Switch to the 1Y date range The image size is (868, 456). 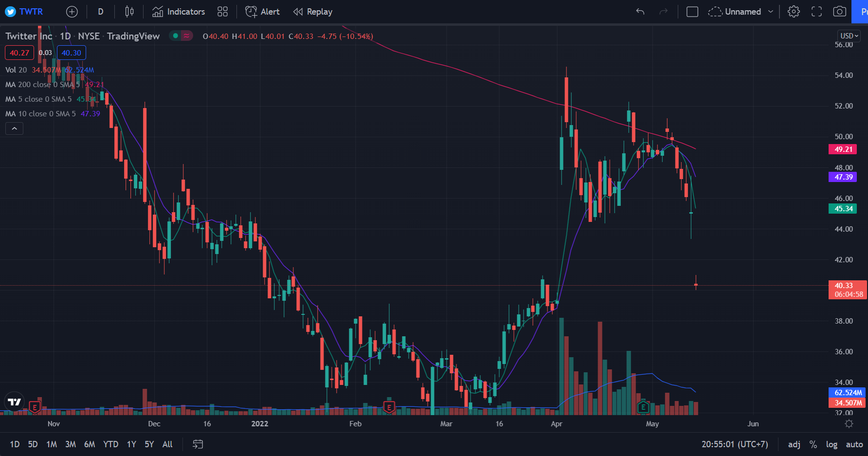pos(131,444)
